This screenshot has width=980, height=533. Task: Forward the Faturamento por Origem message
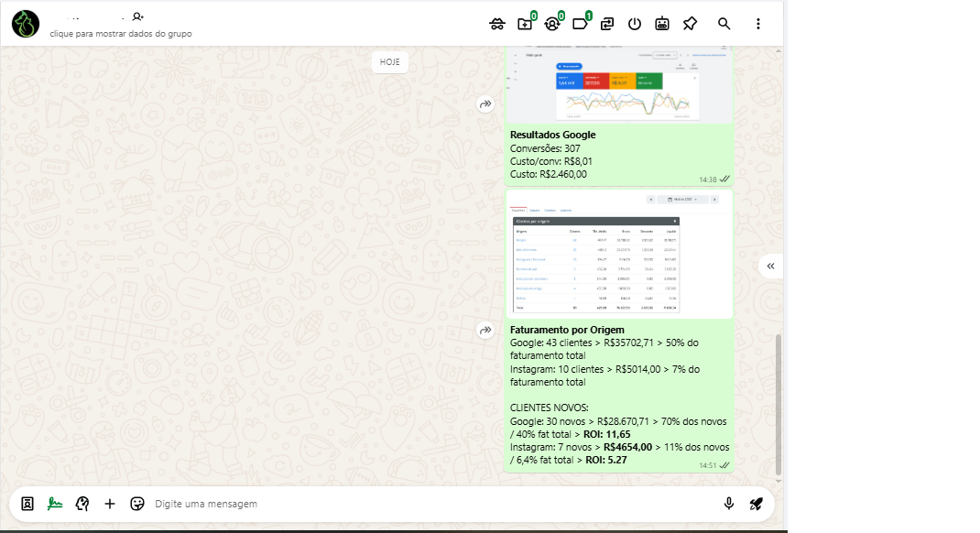pyautogui.click(x=485, y=330)
